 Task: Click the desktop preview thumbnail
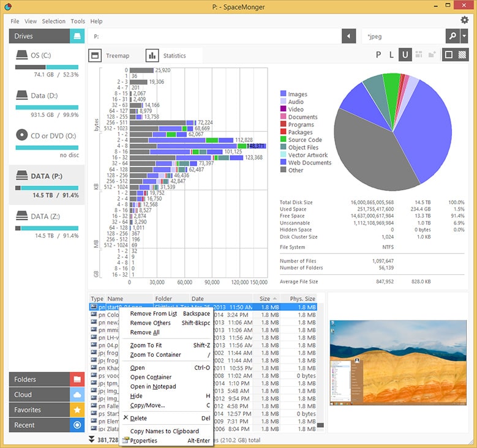[x=398, y=362]
